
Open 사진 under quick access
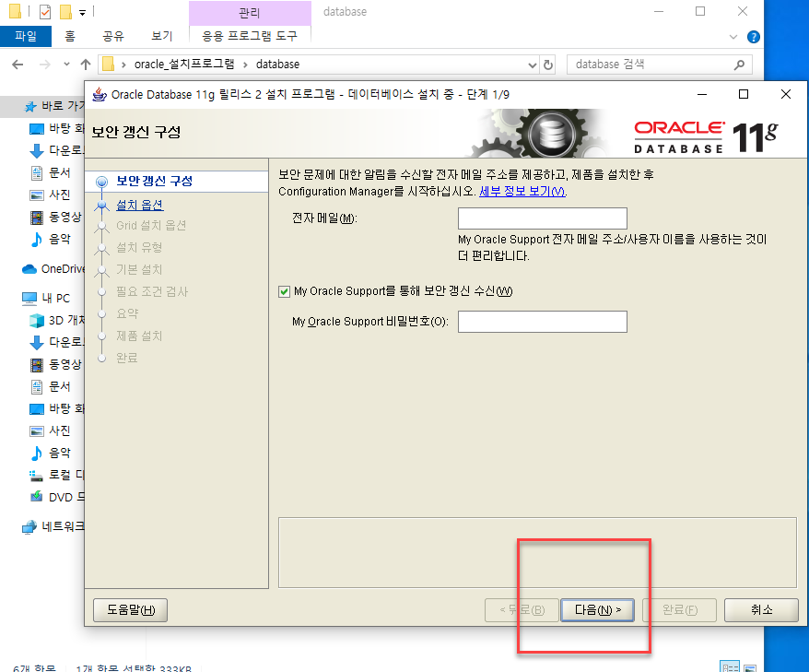[50, 195]
